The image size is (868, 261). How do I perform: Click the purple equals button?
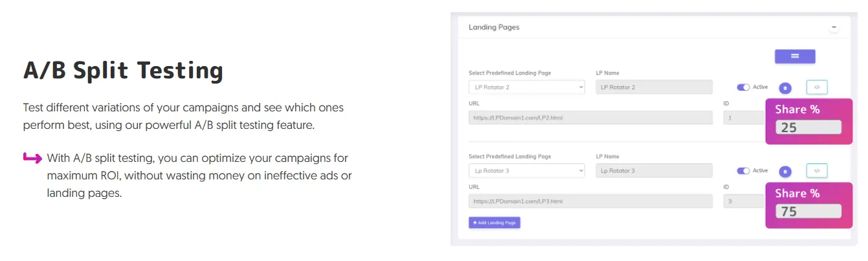[795, 56]
